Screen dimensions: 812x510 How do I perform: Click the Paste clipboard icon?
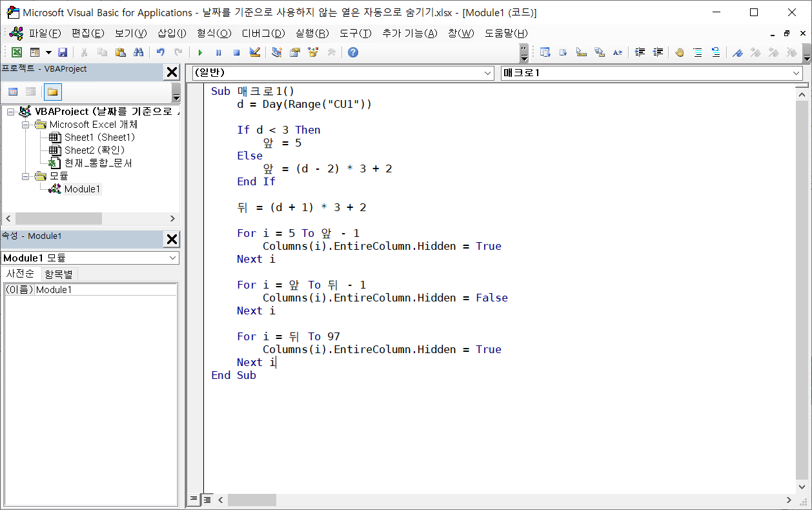(120, 52)
